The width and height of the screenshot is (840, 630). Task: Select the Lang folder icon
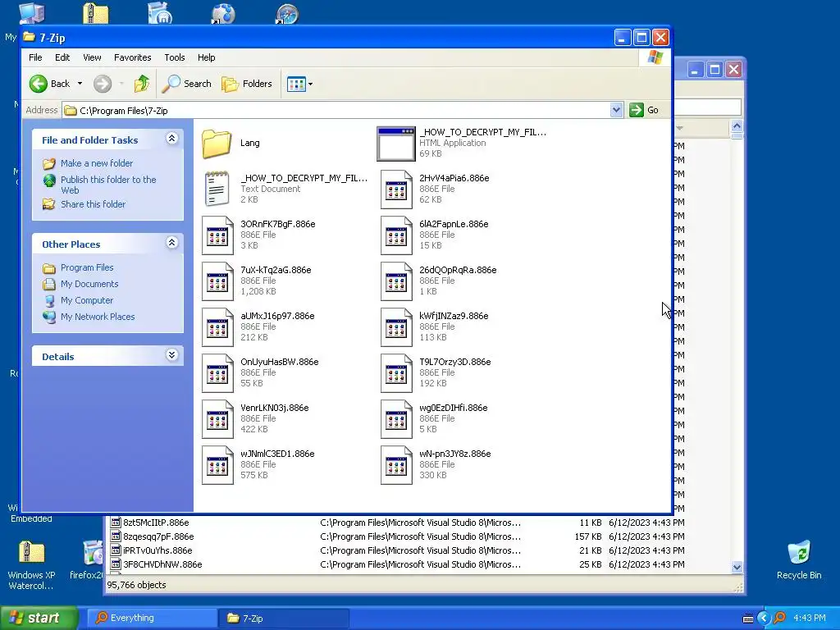point(217,144)
